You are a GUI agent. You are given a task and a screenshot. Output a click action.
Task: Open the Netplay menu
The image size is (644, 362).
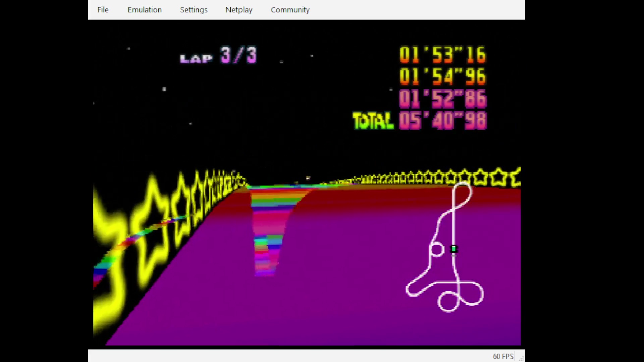pyautogui.click(x=239, y=10)
